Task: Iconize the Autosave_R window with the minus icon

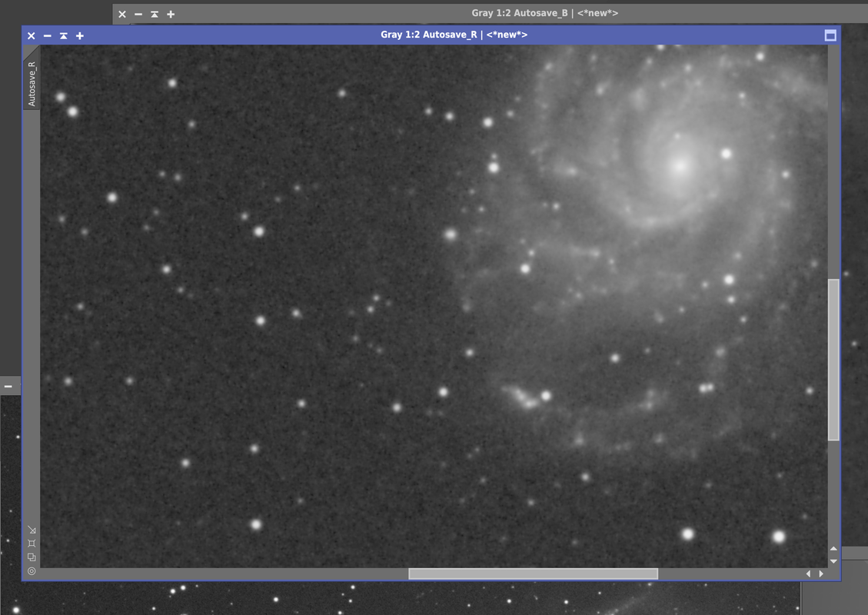Action: [48, 36]
